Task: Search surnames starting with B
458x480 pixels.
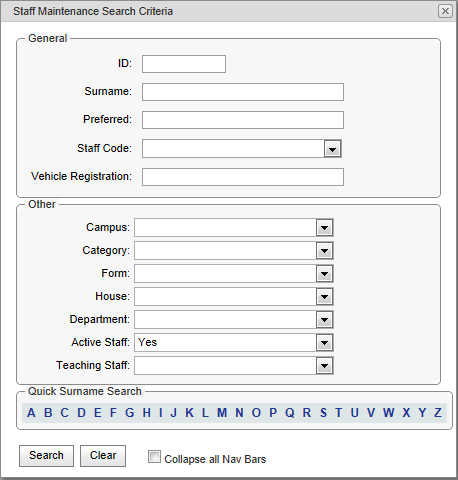Action: tap(48, 413)
